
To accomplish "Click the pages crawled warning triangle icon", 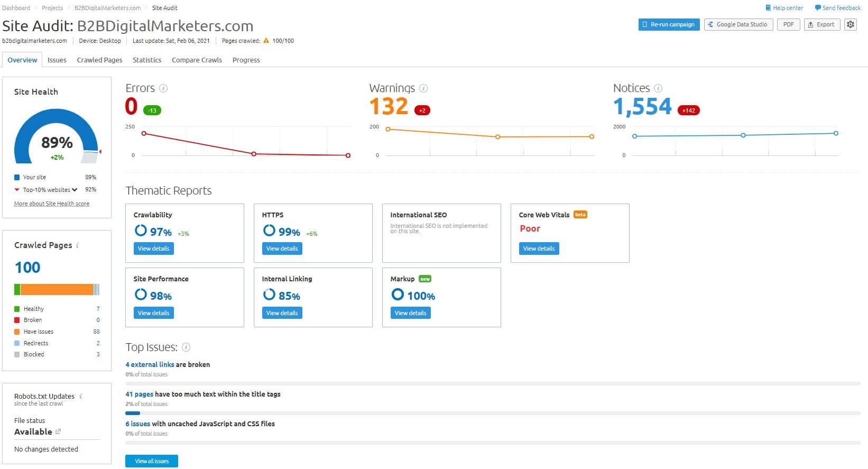I will pyautogui.click(x=266, y=41).
